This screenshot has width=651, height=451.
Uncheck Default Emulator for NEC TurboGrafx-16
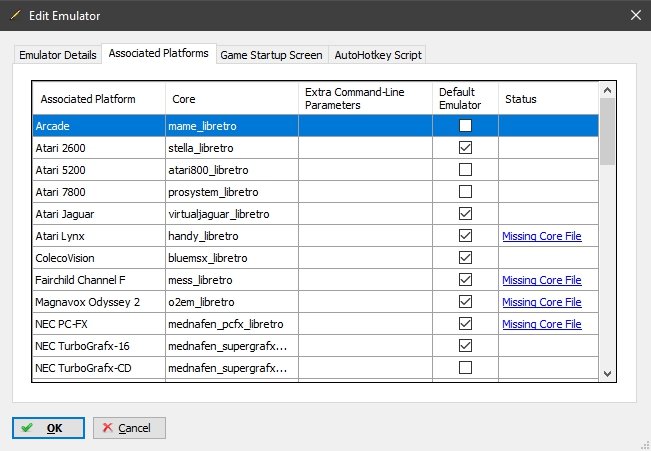point(465,346)
